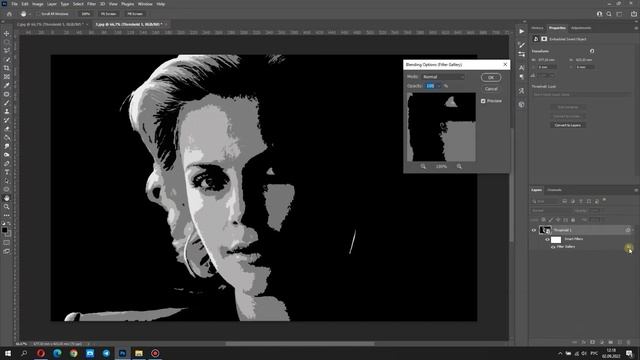Open the Opacity slider arrow in dialog
The width and height of the screenshot is (640, 360).
[x=439, y=86]
